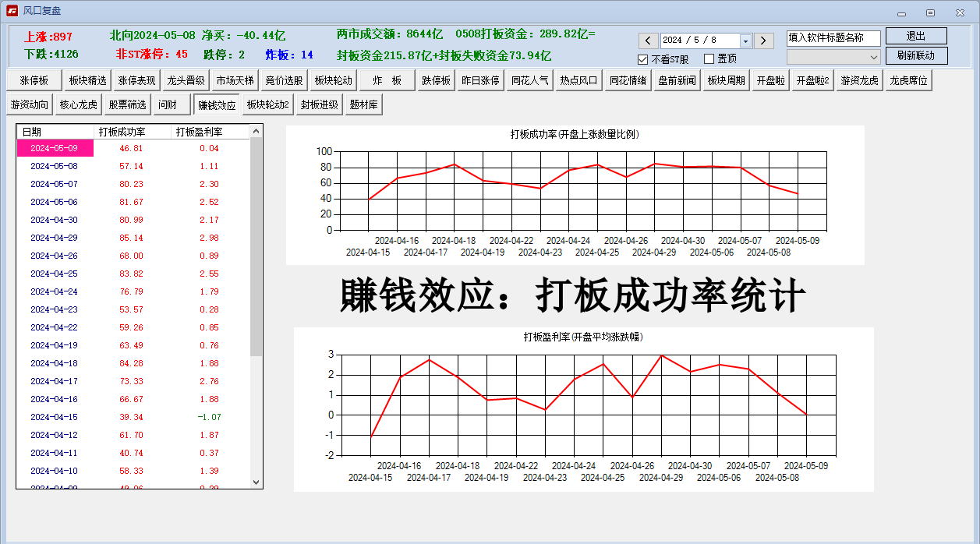Click the 刷新联动 button
The height and width of the screenshot is (544, 980).
coord(916,55)
